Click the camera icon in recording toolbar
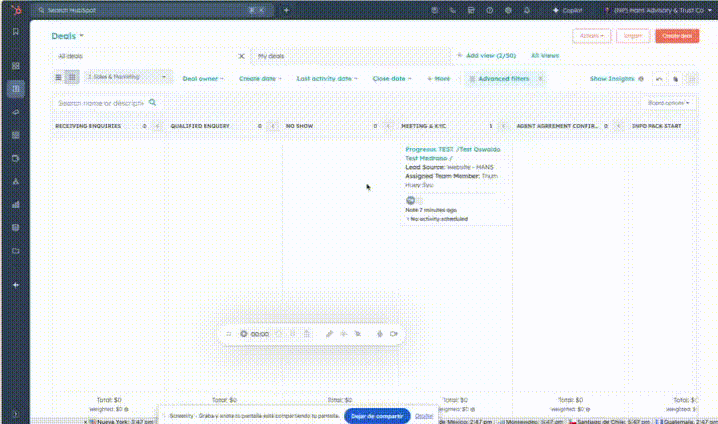Screen dimensions: 718x424 pos(394,333)
